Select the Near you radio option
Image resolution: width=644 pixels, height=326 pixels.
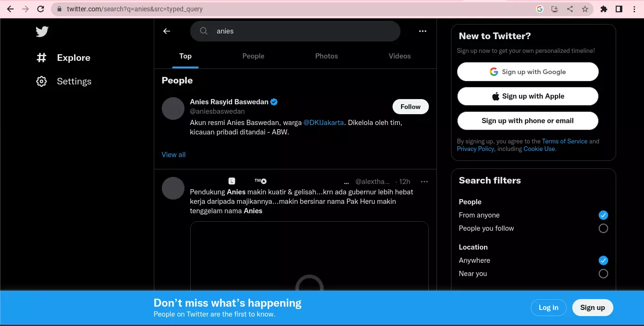(603, 274)
